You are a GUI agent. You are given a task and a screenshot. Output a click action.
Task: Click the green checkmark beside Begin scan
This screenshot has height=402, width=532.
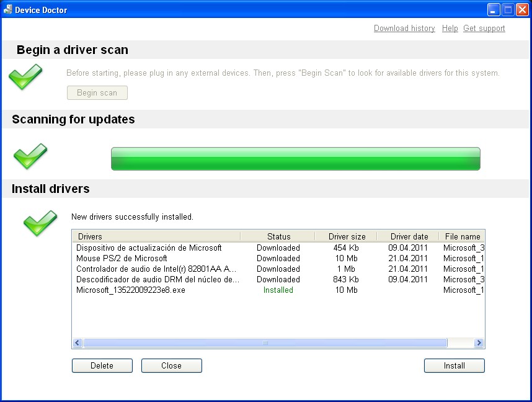(25, 77)
